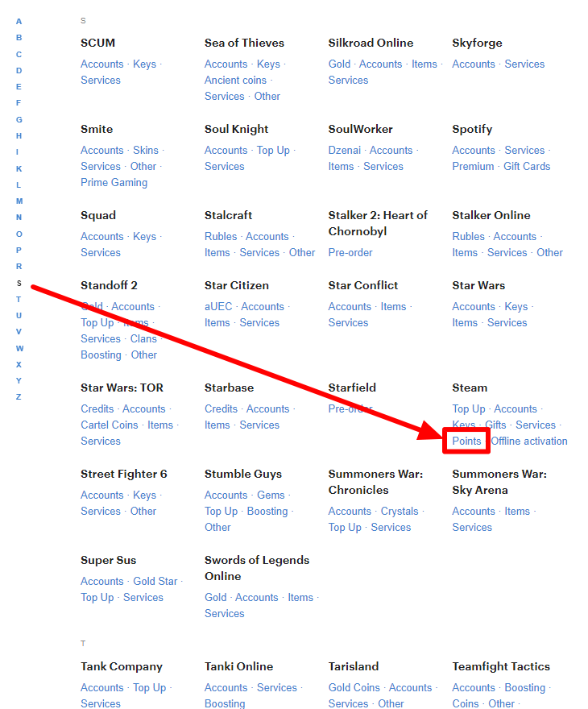Open Boosting under Teamfight Tactics
588x709 pixels.
(x=525, y=688)
